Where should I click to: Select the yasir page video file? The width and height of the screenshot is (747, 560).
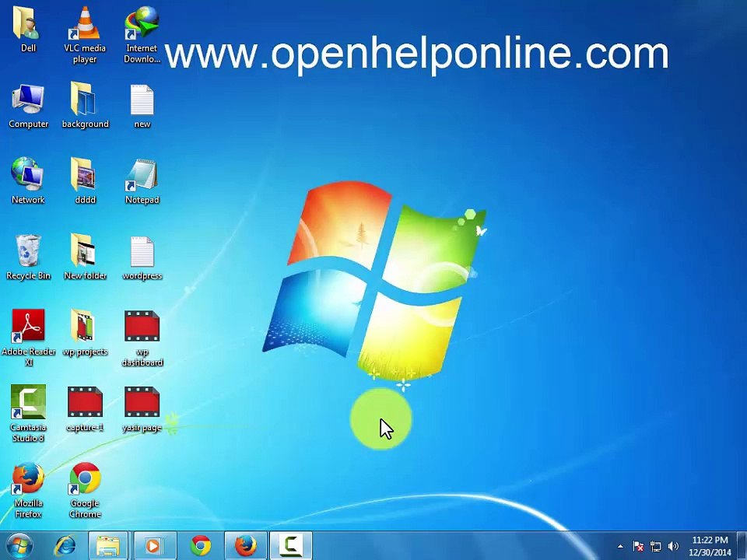tap(142, 409)
